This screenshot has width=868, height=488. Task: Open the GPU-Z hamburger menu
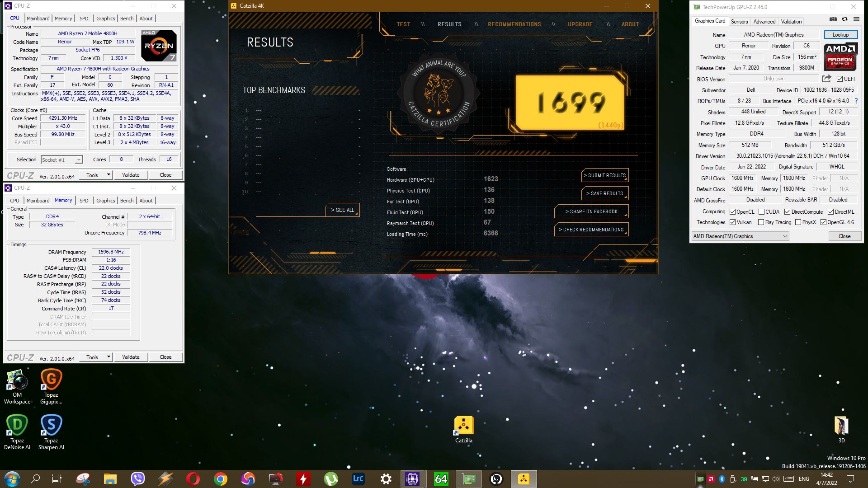click(856, 19)
